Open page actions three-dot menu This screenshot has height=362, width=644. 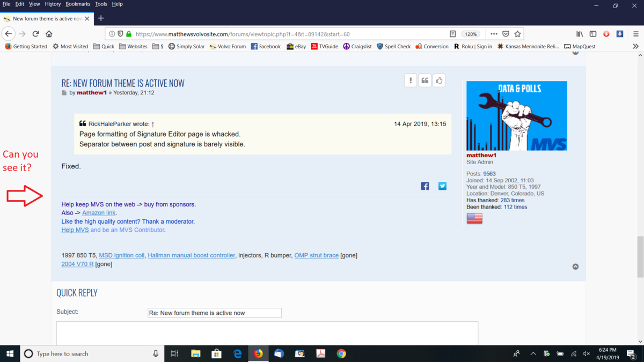[494, 34]
